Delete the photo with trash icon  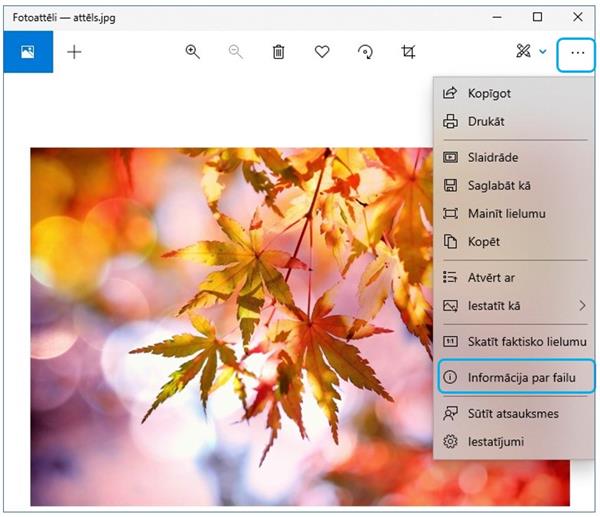coord(279,52)
